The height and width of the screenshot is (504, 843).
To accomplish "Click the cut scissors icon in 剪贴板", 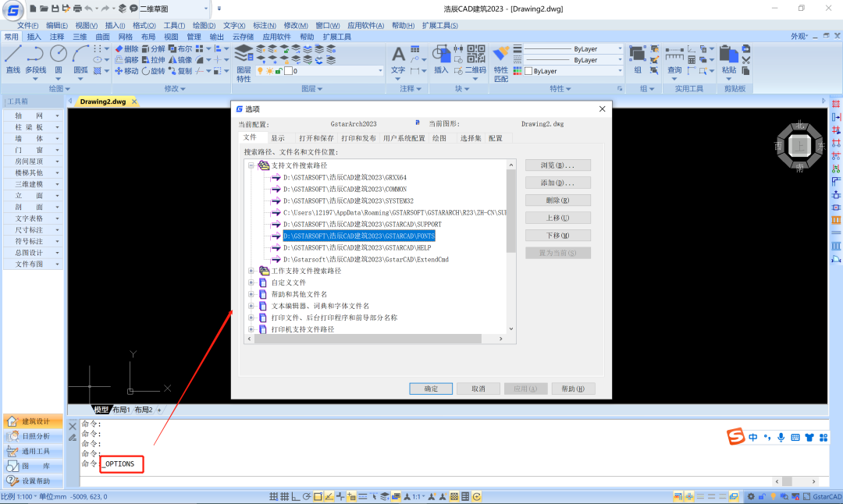I will (x=746, y=59).
